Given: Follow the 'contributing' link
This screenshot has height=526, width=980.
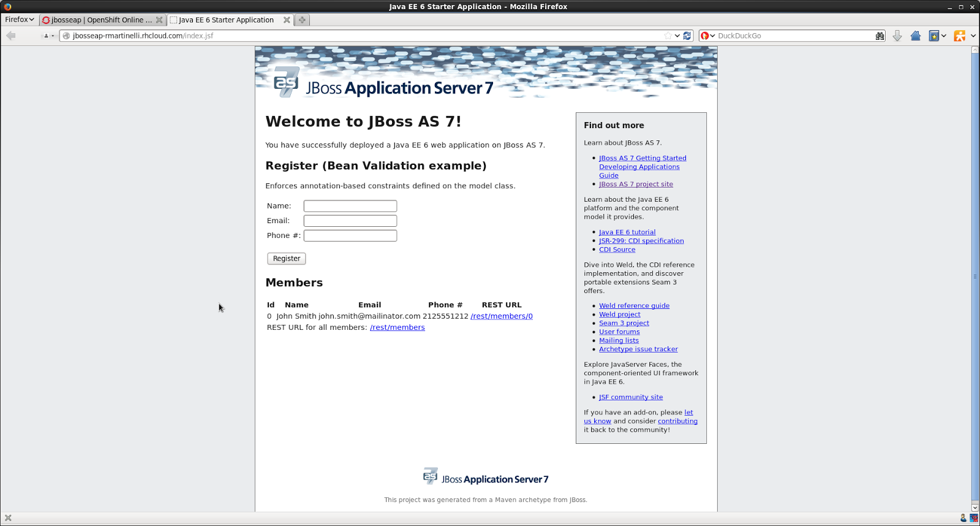Looking at the screenshot, I should (677, 421).
